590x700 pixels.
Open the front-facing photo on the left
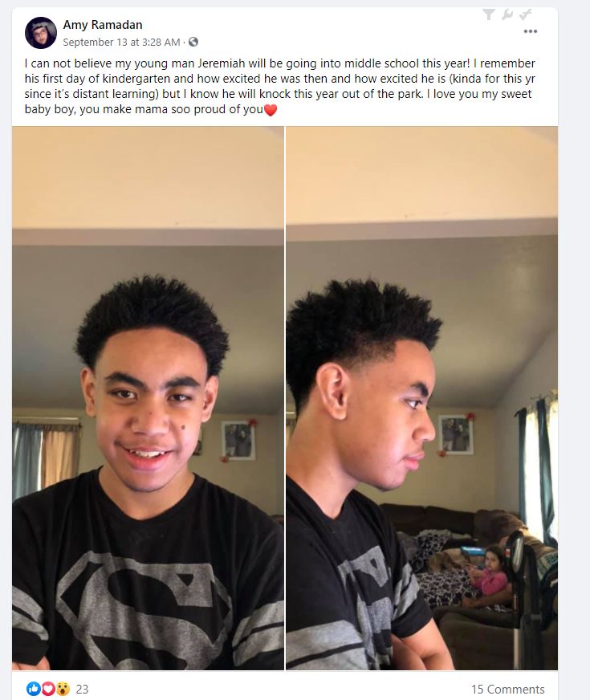148,398
